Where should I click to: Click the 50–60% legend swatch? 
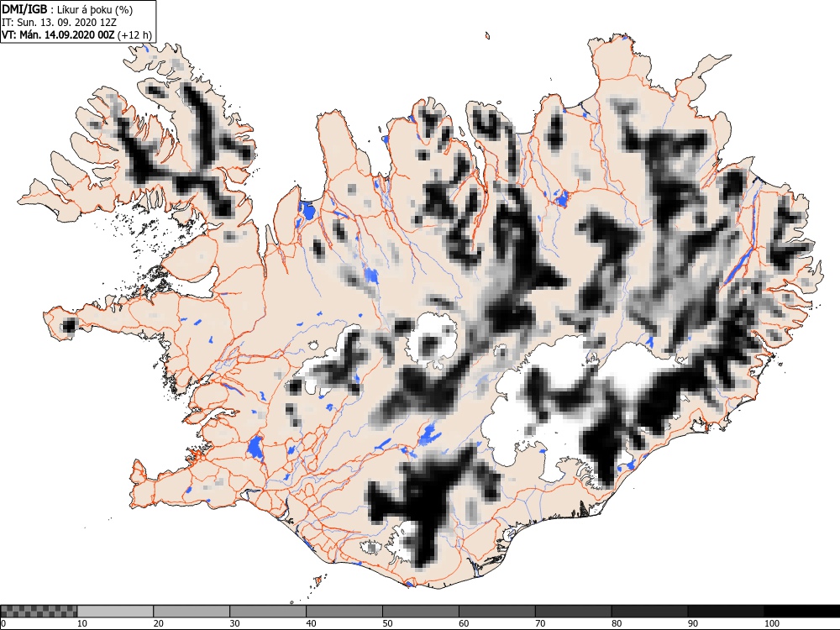click(x=421, y=612)
